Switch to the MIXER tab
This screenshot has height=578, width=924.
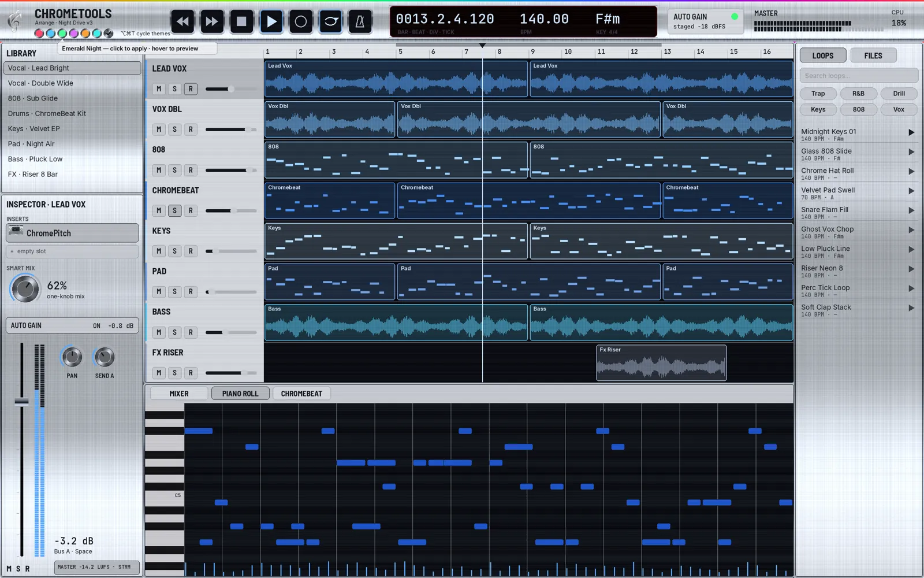pyautogui.click(x=179, y=394)
